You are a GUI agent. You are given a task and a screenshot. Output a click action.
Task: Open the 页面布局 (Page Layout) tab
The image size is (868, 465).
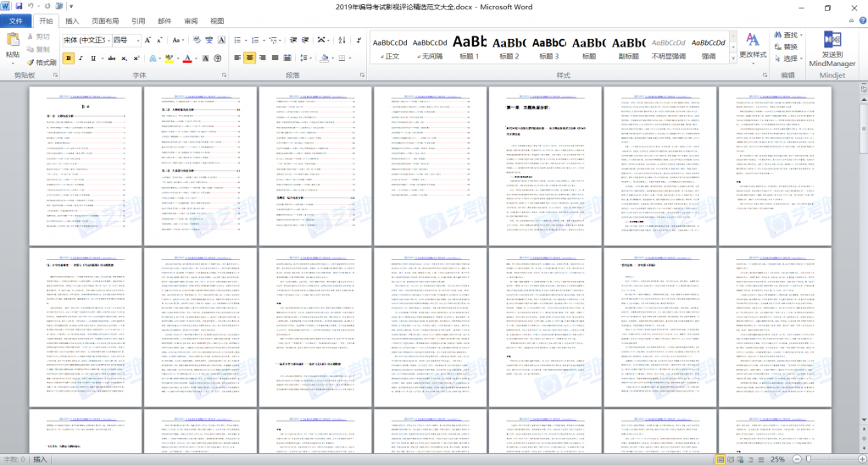pos(105,20)
